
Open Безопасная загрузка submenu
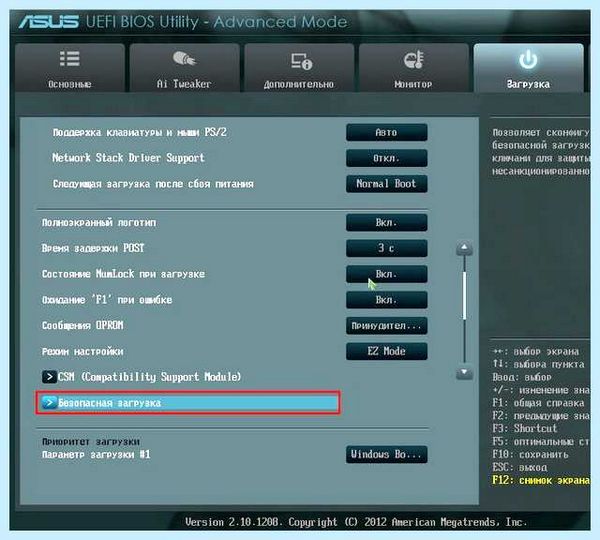pyautogui.click(x=188, y=403)
